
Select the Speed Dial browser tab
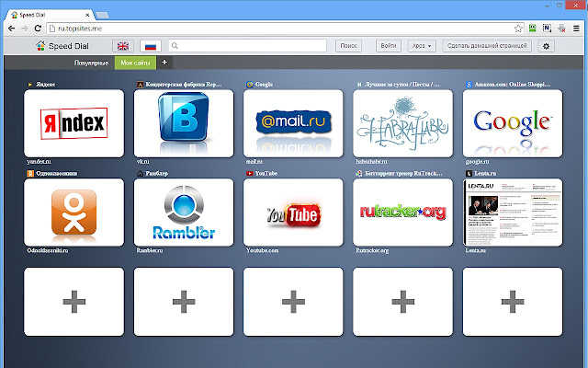click(50, 15)
